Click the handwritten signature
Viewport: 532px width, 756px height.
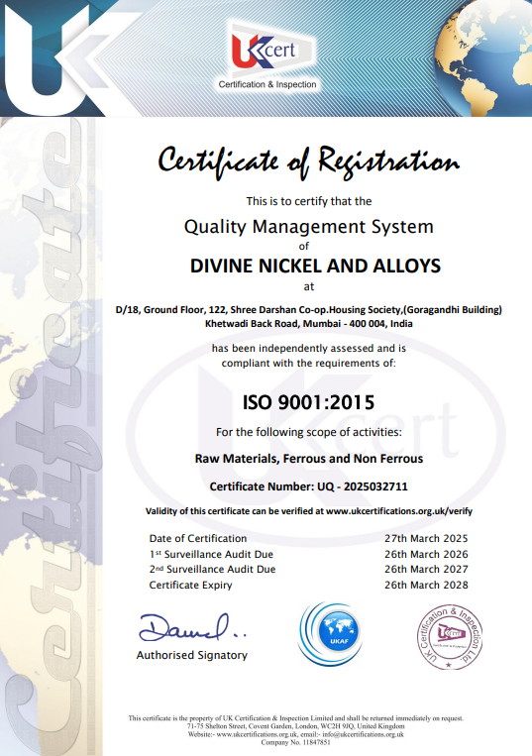(192, 627)
